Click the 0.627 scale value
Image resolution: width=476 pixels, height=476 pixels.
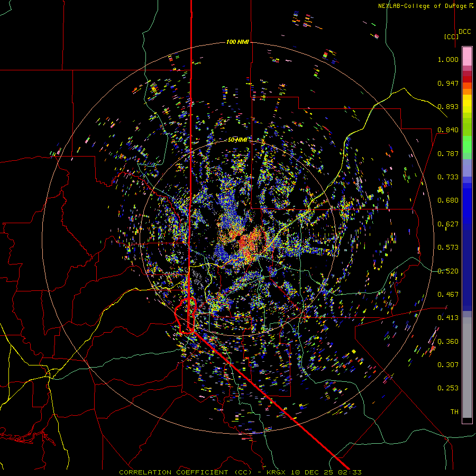[x=448, y=224]
